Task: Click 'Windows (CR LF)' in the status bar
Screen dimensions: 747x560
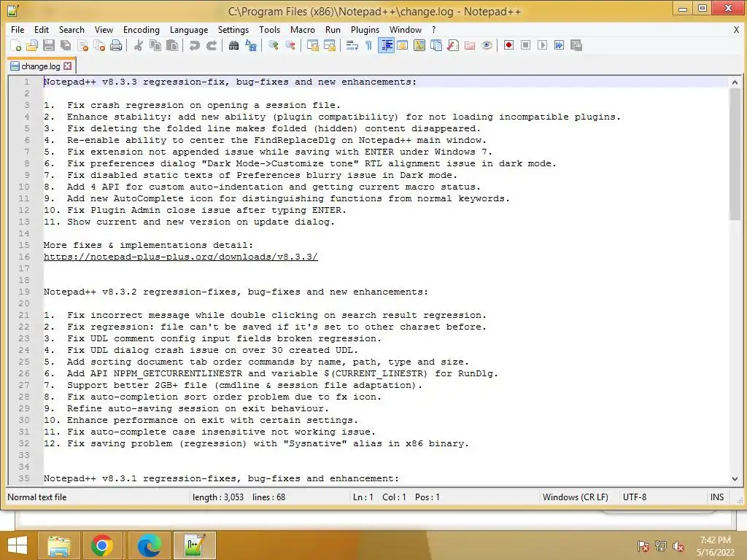Action: point(575,497)
